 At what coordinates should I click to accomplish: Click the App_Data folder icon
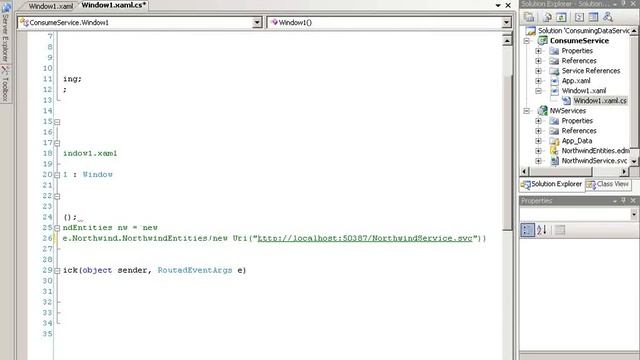tap(554, 141)
